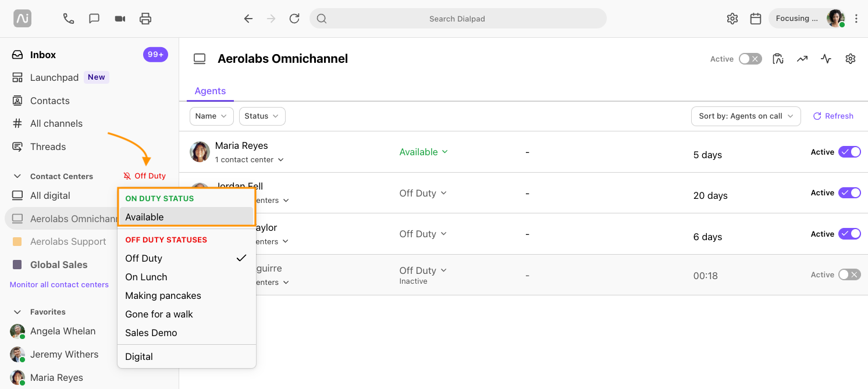Open Aerolabs Omnichannel settings gear
The image size is (868, 389).
tap(851, 59)
